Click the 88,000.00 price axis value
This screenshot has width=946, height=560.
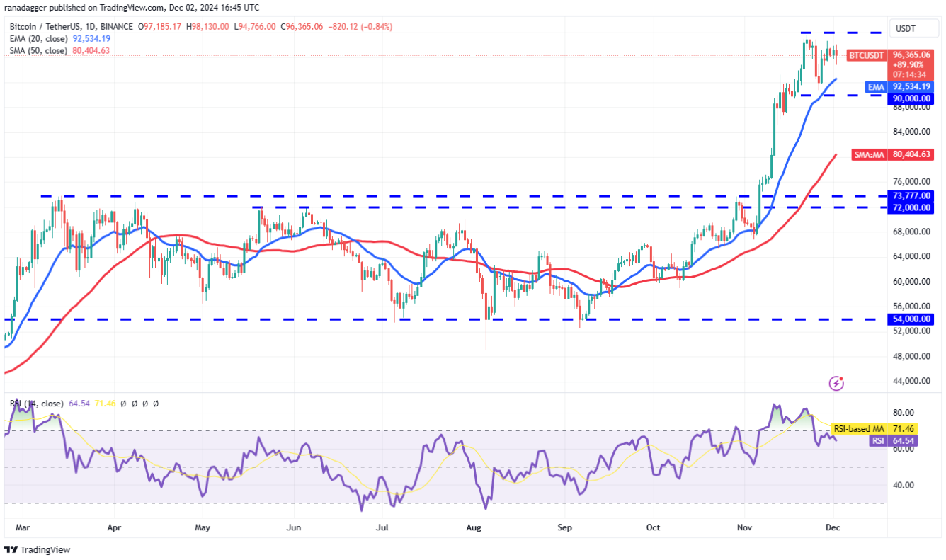click(x=912, y=107)
